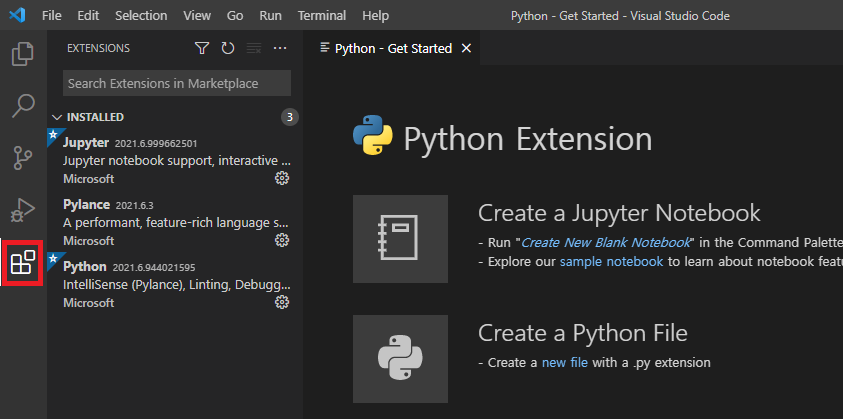843x419 pixels.
Task: Click the IntelliSense (Pylance) description text
Action: click(177, 285)
